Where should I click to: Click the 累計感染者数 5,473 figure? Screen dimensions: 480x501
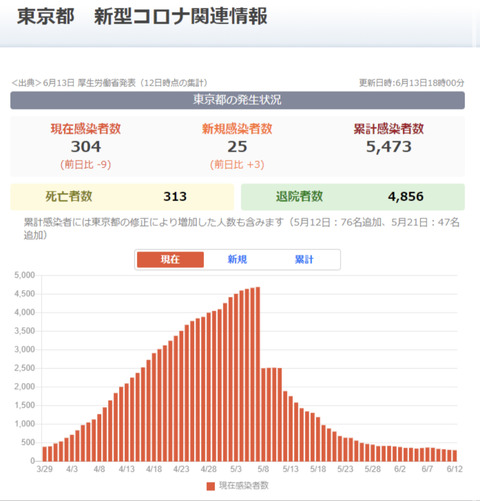(389, 147)
